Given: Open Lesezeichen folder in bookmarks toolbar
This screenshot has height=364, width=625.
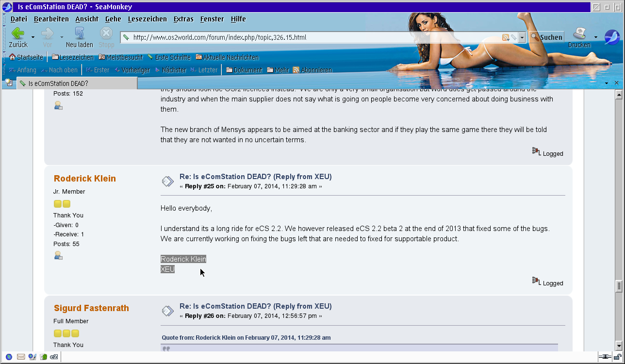Looking at the screenshot, I should point(73,57).
